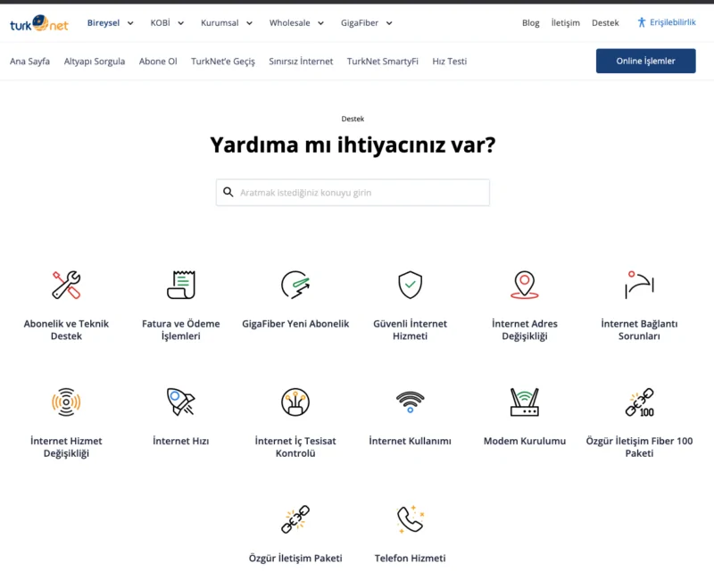Open İnternet Bağlantı Sorunları icon
Image resolution: width=714 pixels, height=588 pixels.
(x=639, y=285)
